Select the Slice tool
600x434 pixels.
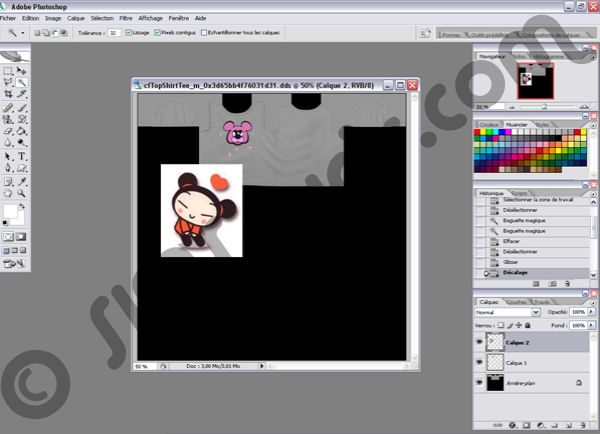coord(21,93)
